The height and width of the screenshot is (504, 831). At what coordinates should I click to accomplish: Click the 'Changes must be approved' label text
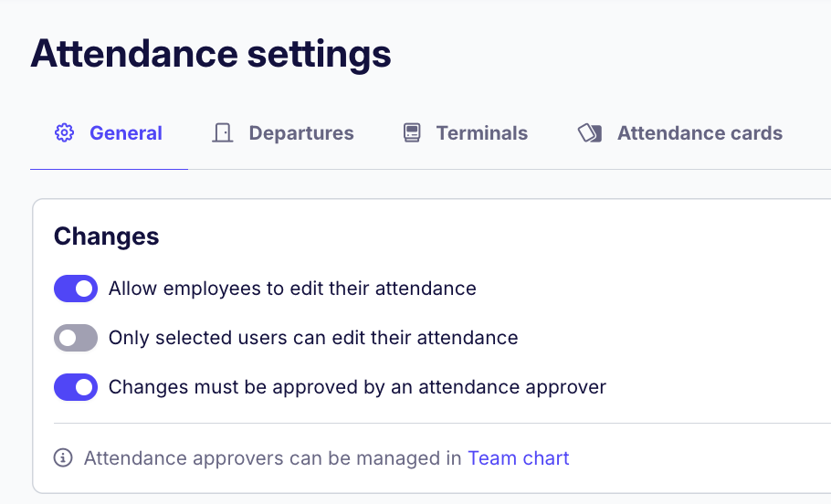357,388
